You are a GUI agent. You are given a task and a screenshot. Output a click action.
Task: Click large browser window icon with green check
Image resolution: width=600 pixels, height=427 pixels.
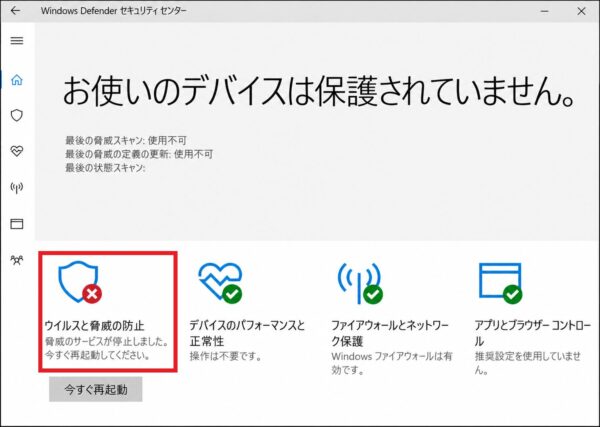coord(501,282)
